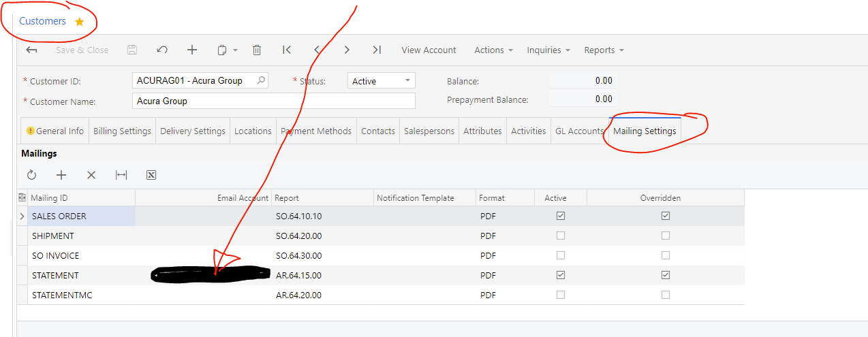The width and height of the screenshot is (868, 337).
Task: Toggle Overridden checkbox for SALES ORDER
Action: point(666,216)
